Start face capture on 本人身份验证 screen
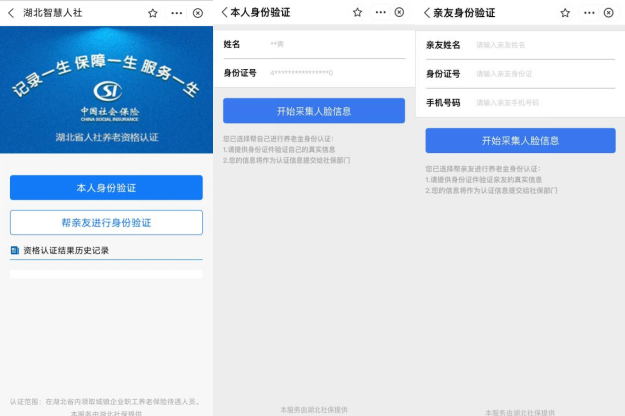Screen dimensions: 625x416 313,111
